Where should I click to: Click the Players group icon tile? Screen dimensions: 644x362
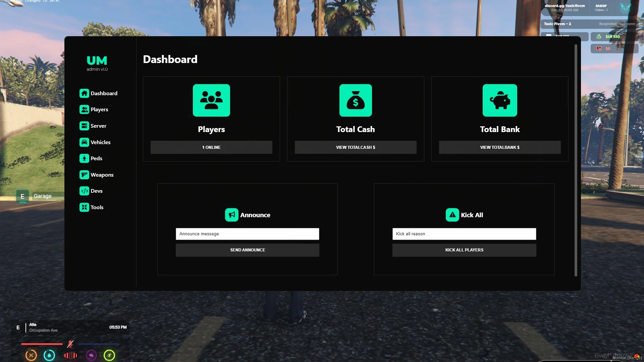(211, 101)
